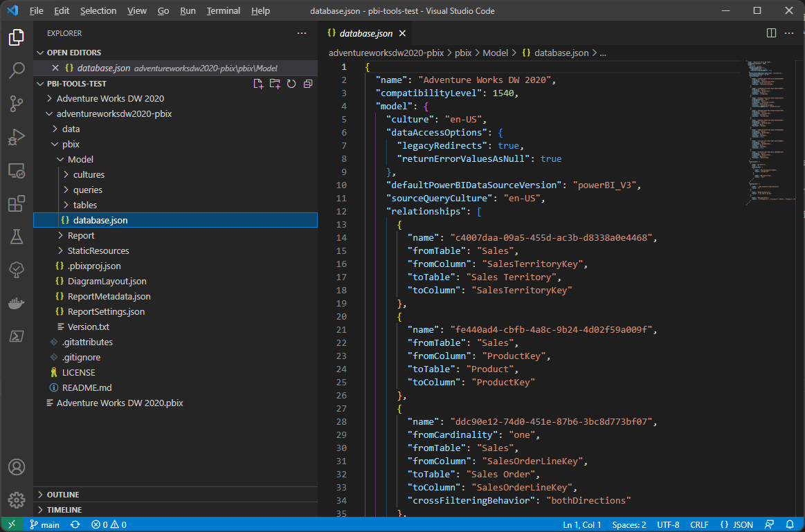Viewport: 805px width, 532px height.
Task: Synchronize changes from the status bar
Action: pos(75,524)
